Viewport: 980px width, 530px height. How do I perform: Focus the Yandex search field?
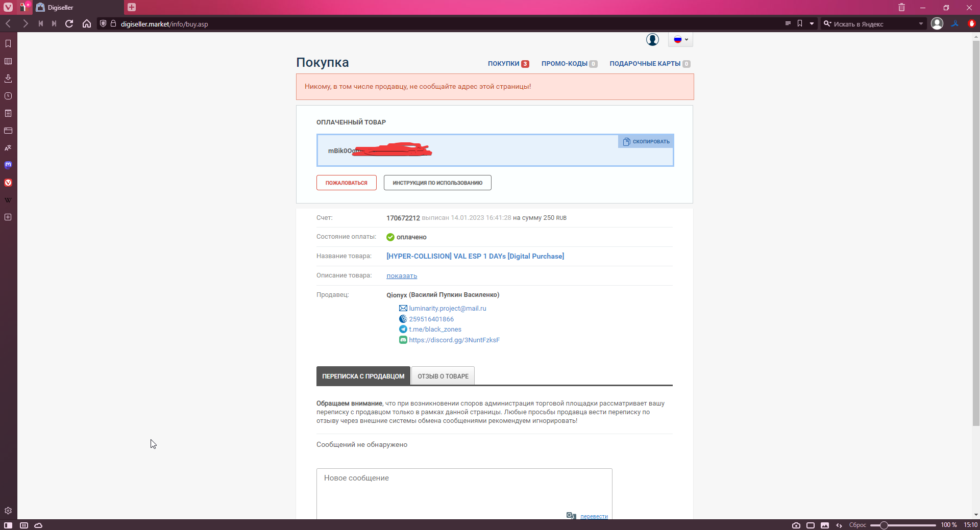point(874,24)
